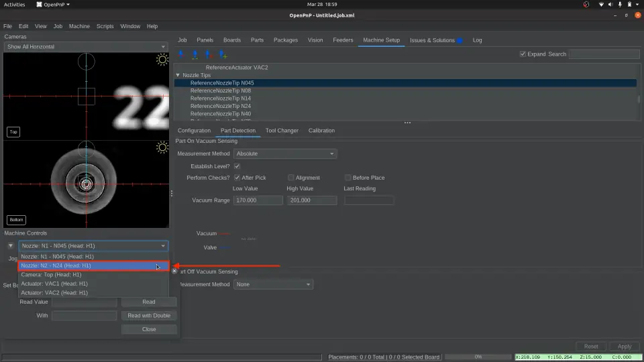The image size is (644, 362).
Task: Open the Measurement Method Absolute dropdown
Action: coord(285,154)
